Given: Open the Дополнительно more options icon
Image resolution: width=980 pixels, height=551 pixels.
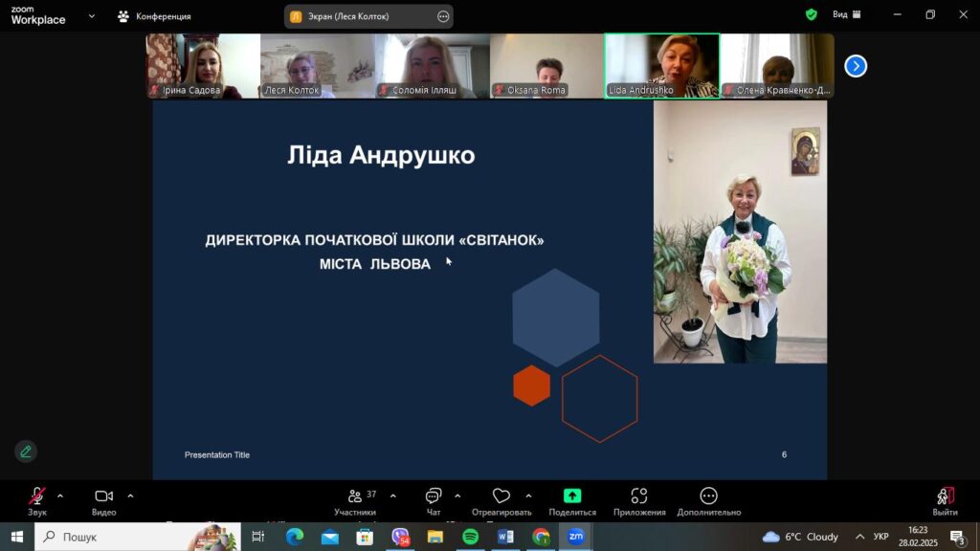Looking at the screenshot, I should point(708,496).
